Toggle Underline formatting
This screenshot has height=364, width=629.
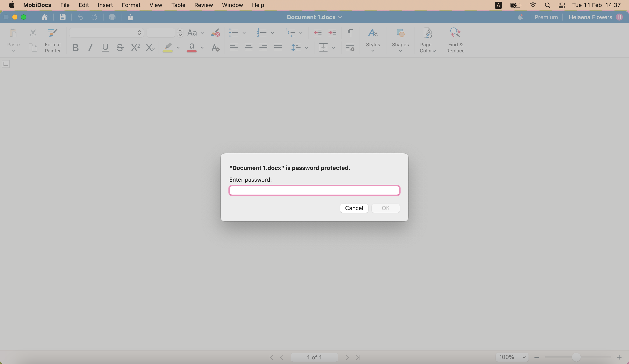[x=105, y=47]
